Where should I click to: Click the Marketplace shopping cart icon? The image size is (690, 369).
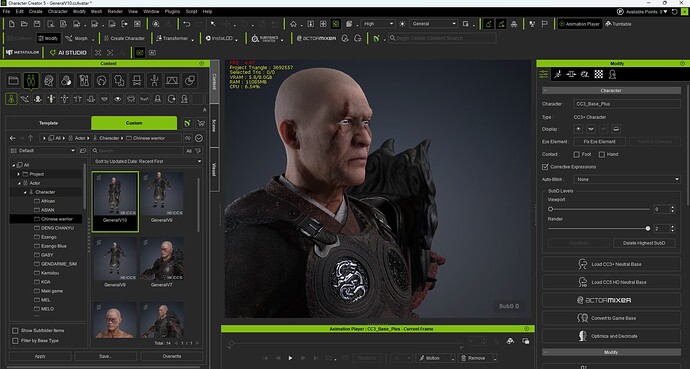201,123
